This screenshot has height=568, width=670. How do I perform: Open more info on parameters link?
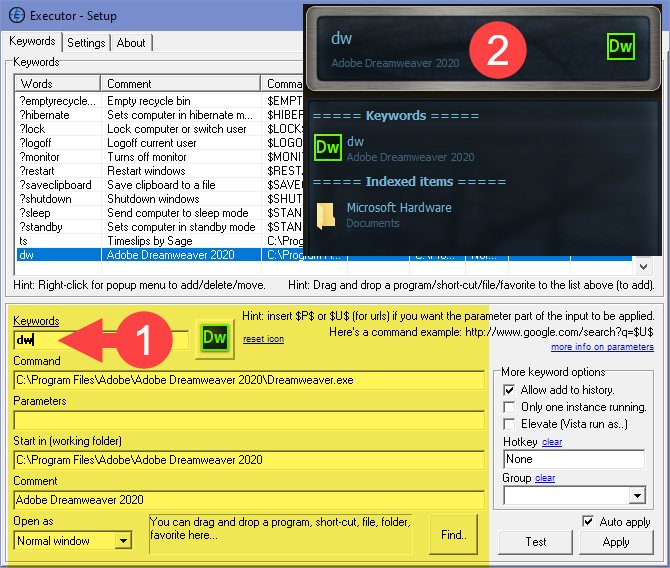pyautogui.click(x=602, y=347)
